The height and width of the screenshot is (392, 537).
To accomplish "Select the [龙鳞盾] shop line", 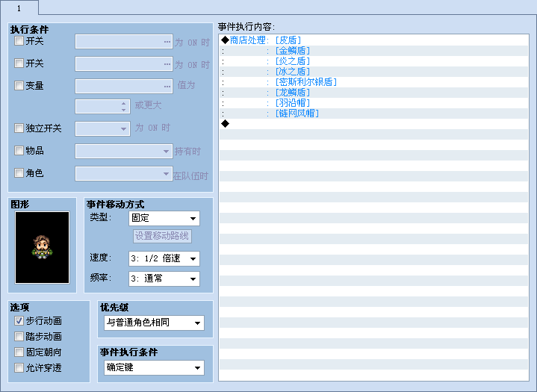I will pos(374,93).
